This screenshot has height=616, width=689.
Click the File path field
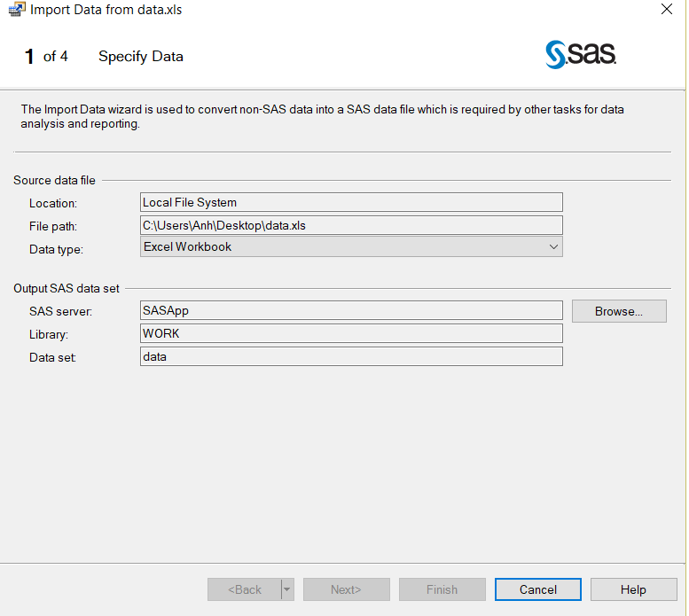click(x=351, y=225)
